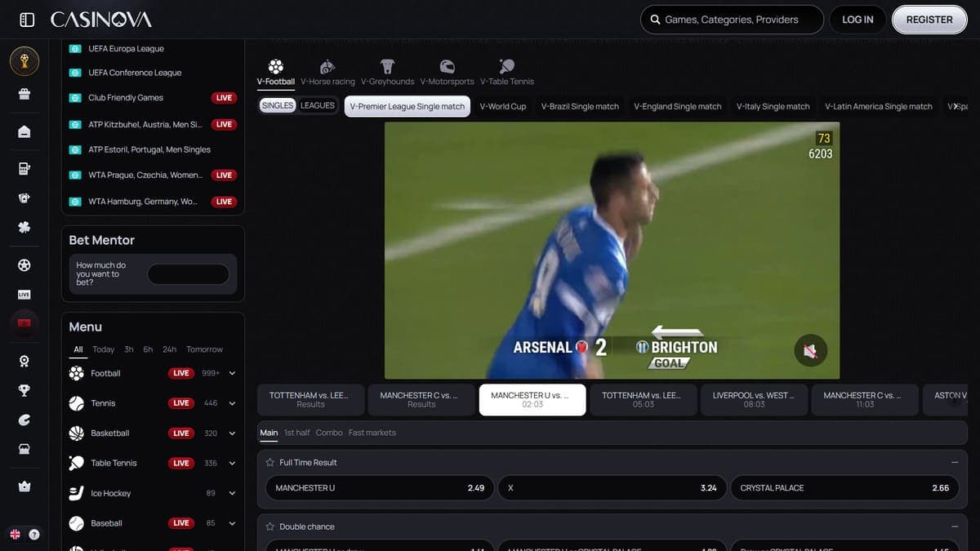This screenshot has height=551, width=980.
Task: Expand the Tennis sport row
Action: 232,403
